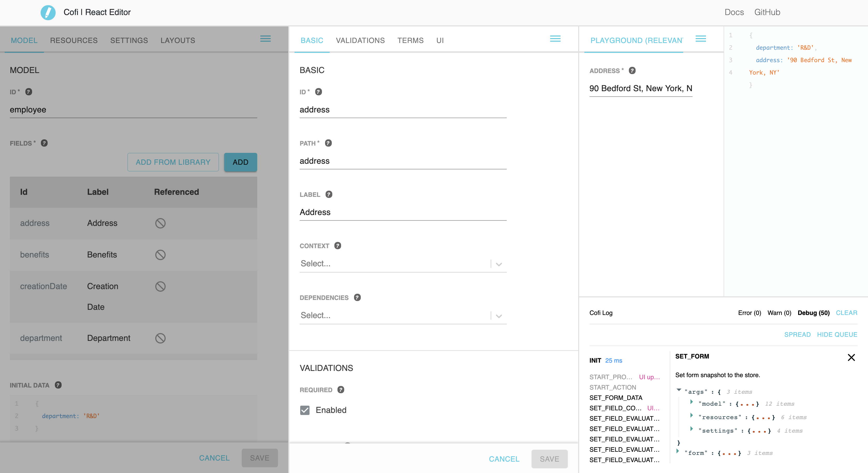Switch to the Terms tab

(410, 40)
